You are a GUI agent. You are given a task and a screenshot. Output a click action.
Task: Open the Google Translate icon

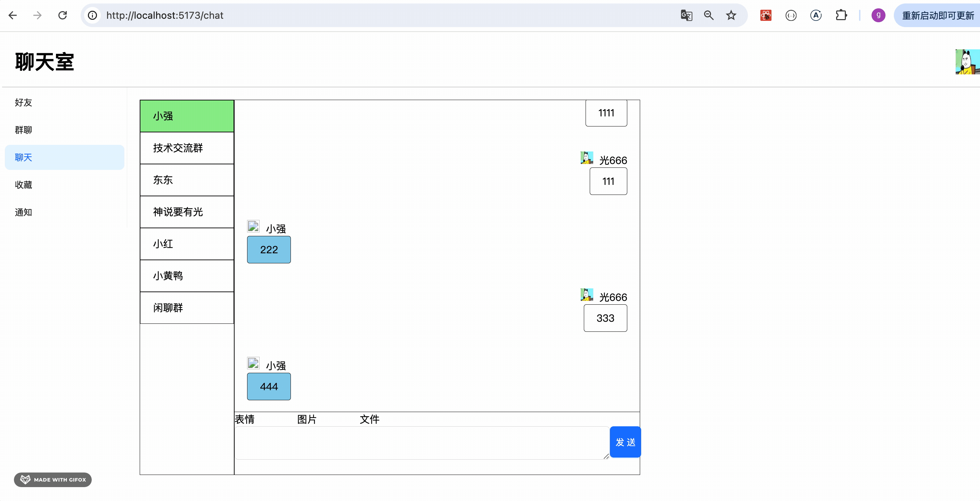pos(686,15)
